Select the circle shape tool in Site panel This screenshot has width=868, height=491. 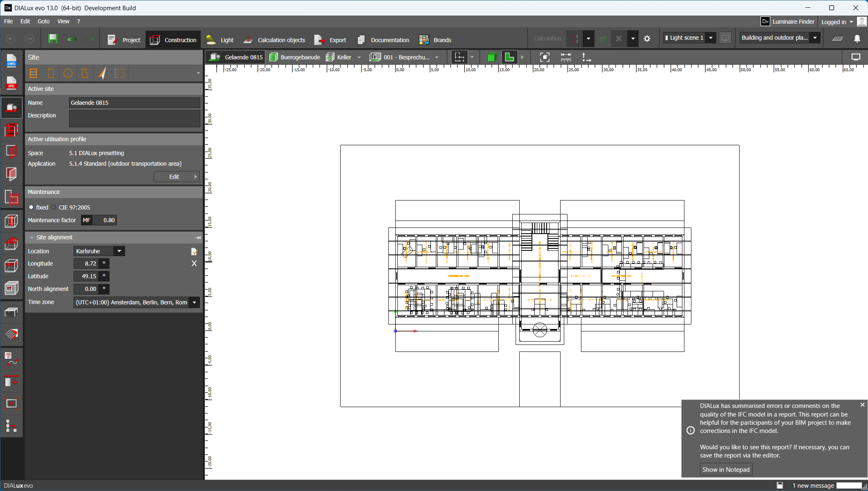pyautogui.click(x=68, y=73)
